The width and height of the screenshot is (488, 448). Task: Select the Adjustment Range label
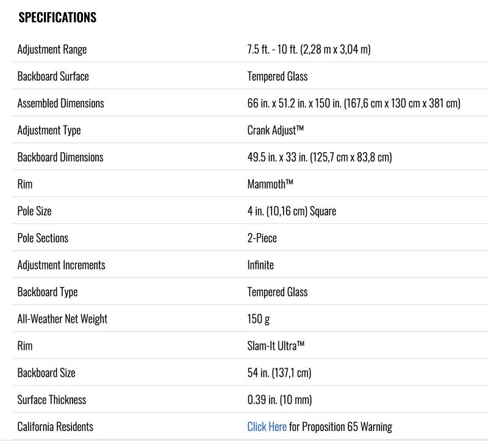coord(52,49)
